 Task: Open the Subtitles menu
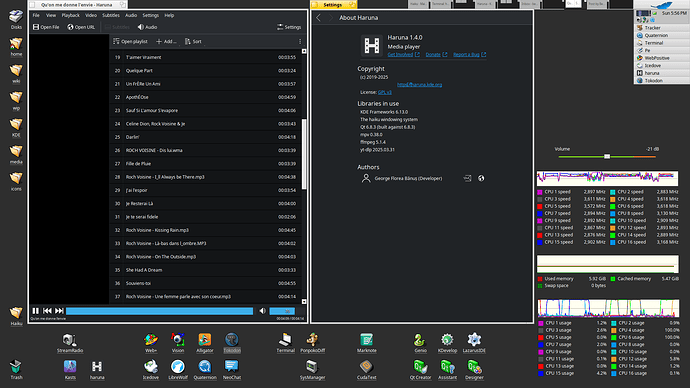click(111, 15)
